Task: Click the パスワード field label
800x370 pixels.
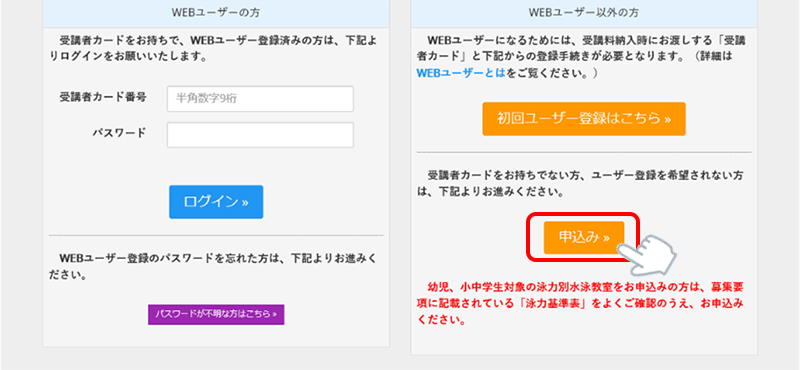Action: [x=119, y=133]
